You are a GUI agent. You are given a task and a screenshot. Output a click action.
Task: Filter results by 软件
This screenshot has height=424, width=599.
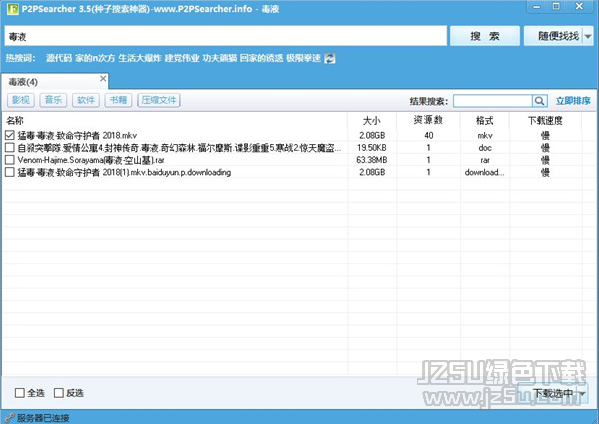tap(86, 100)
